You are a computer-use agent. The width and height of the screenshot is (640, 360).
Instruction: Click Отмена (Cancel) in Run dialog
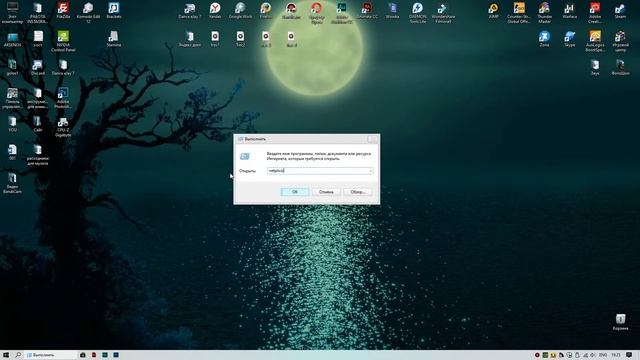click(326, 191)
